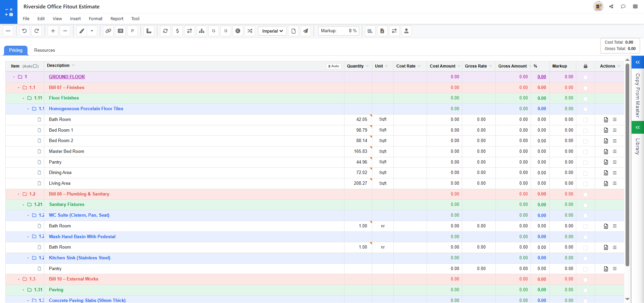Open the Report menu
Screen dimensions: 644x303
tap(117, 19)
